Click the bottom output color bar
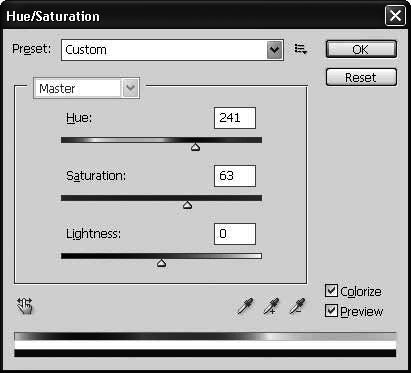Image resolution: width=411 pixels, height=373 pixels. (x=205, y=353)
